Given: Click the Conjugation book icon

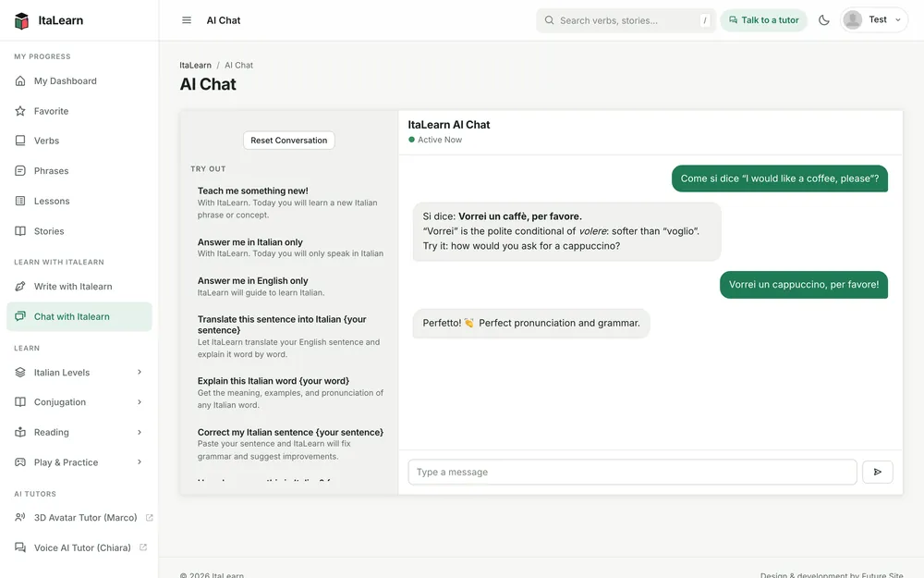Looking at the screenshot, I should 20,401.
